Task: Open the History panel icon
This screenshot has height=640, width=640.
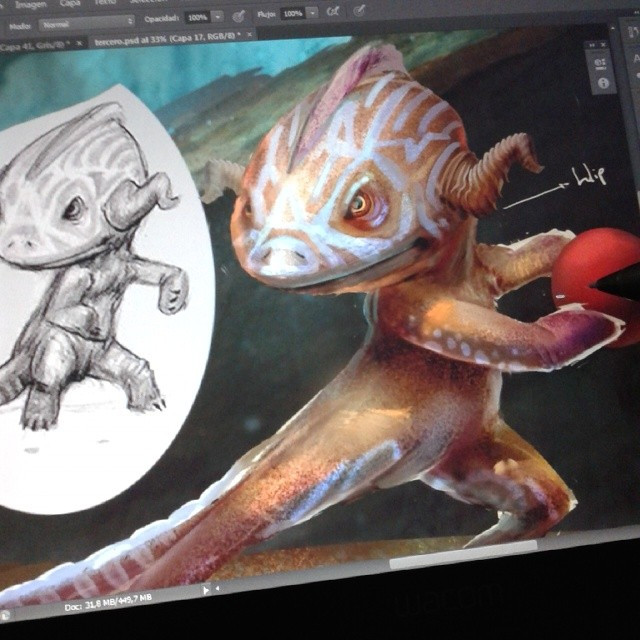Action: pos(633,32)
